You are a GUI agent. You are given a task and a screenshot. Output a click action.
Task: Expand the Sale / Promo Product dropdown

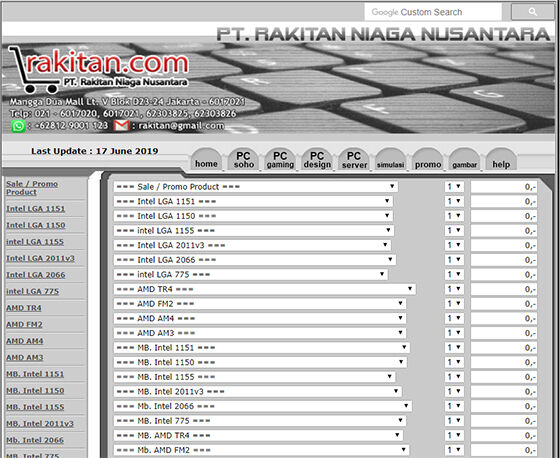[x=256, y=186]
